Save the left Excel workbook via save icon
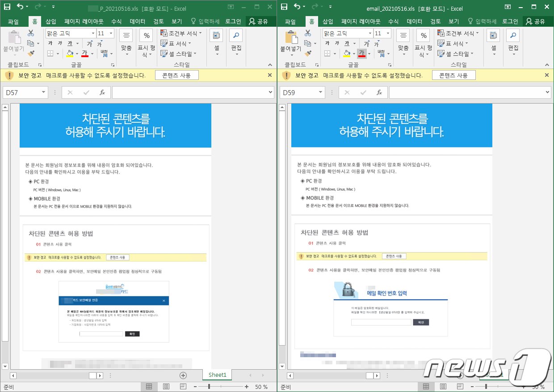 (x=7, y=7)
